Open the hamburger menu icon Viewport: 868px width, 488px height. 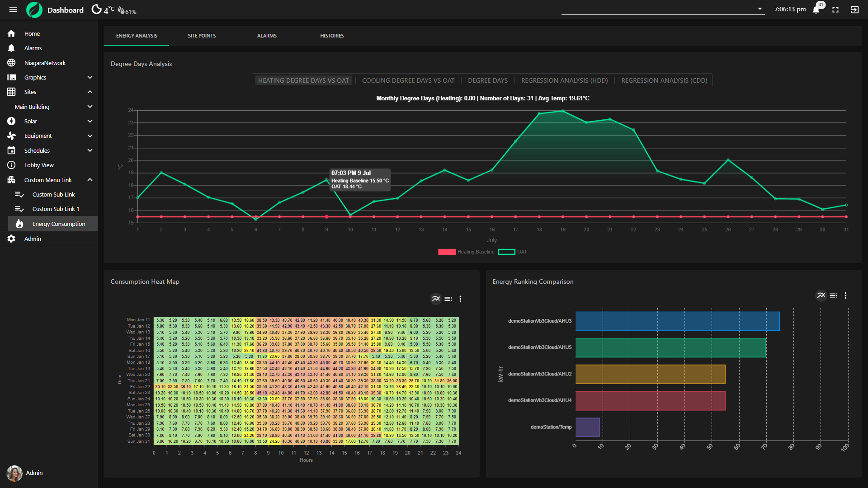pos(13,9)
